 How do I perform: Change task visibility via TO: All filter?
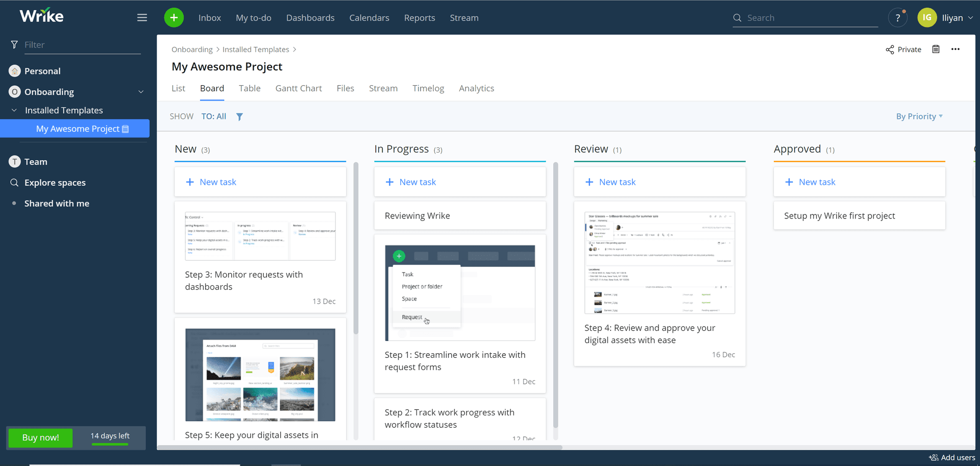pos(214,116)
